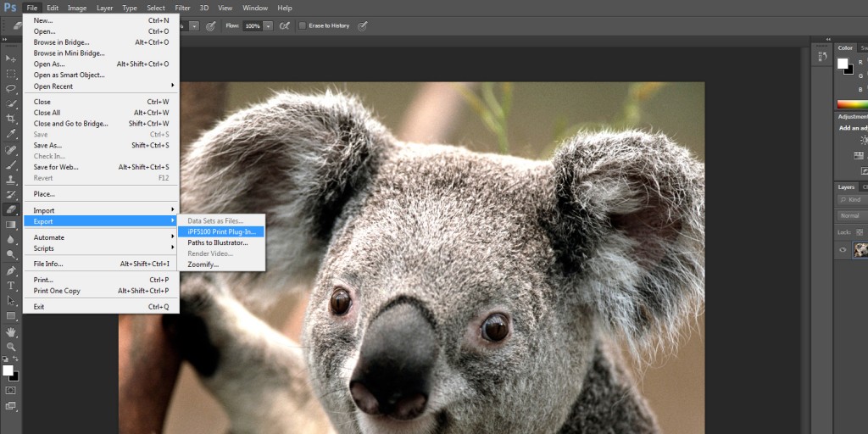
Task: Select the Dodge tool
Action: click(10, 254)
